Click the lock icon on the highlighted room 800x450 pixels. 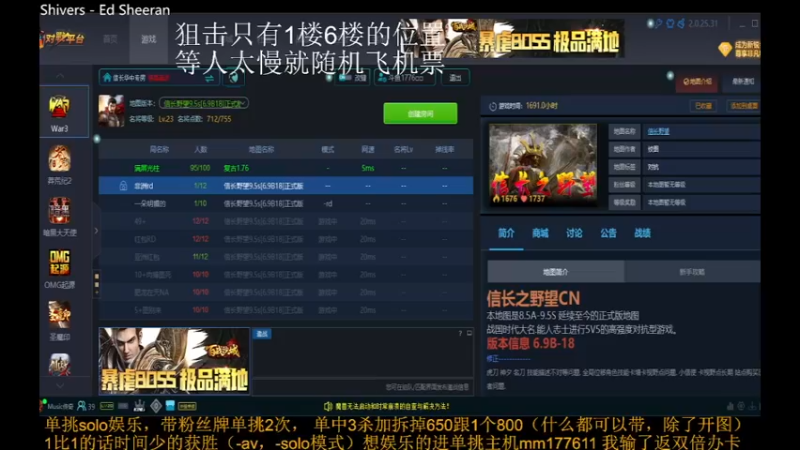point(123,186)
